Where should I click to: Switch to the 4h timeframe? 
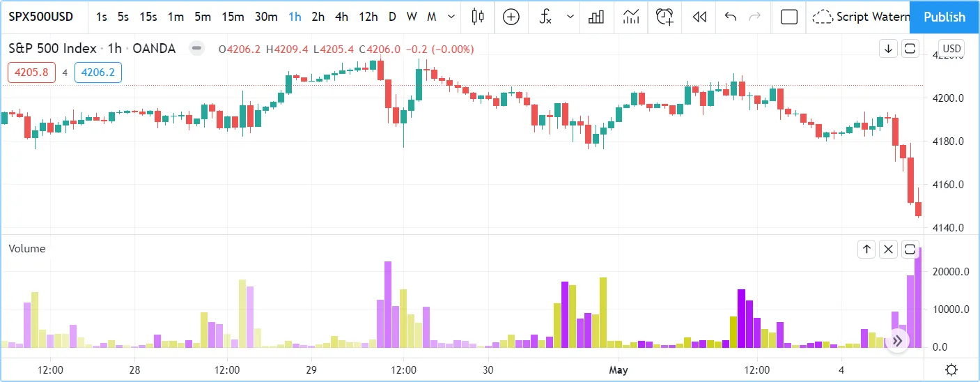(x=341, y=17)
